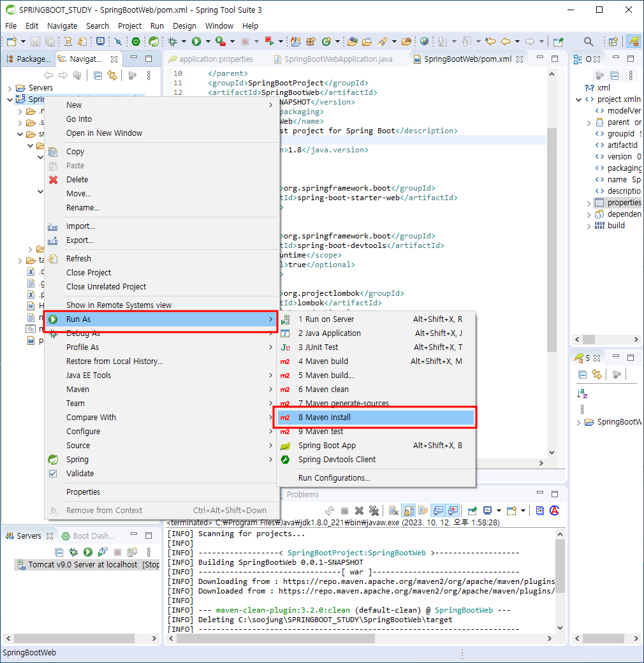Open the Window menu
Screen dimensions: 644x663
219,25
